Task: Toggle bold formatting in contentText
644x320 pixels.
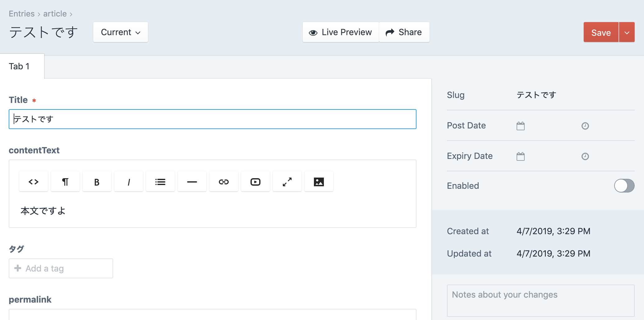Action: coord(97,182)
